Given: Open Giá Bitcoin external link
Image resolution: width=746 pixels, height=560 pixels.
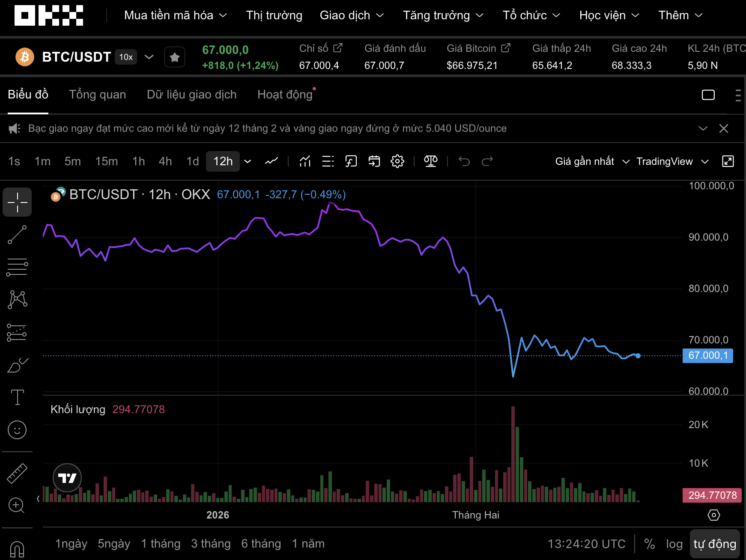Looking at the screenshot, I should [506, 48].
